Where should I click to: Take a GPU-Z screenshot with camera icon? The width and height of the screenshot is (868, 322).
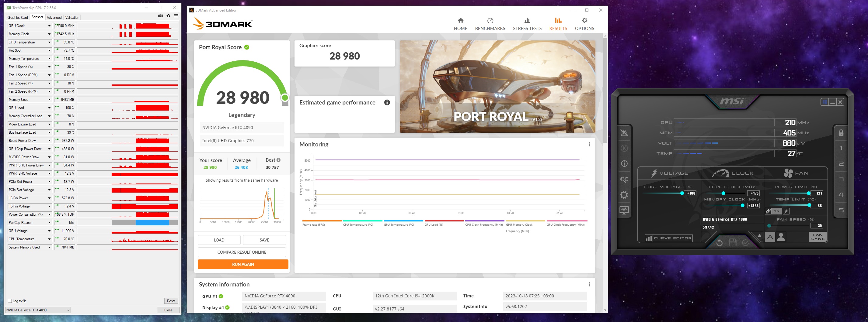[x=160, y=16]
